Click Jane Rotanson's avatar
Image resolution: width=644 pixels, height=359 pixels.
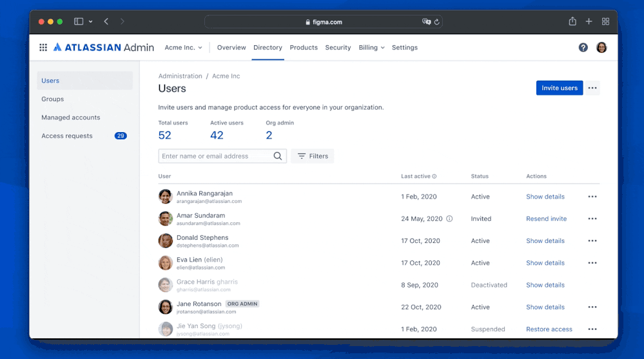(166, 307)
